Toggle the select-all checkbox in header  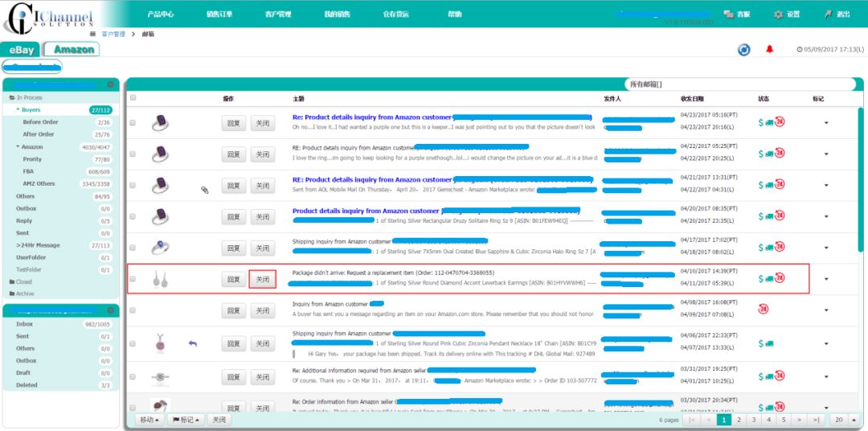pyautogui.click(x=133, y=97)
